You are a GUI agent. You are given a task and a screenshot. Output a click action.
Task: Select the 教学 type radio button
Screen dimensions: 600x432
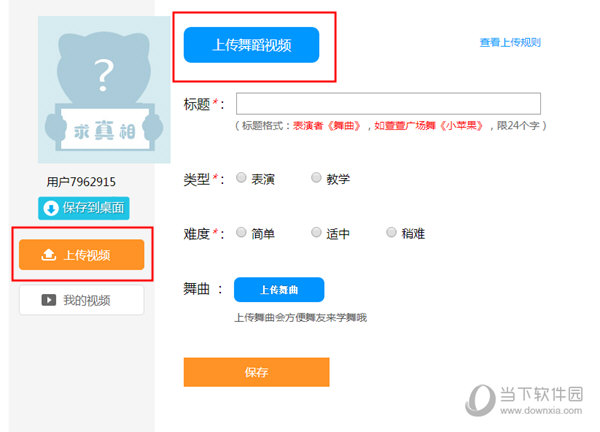tap(316, 178)
